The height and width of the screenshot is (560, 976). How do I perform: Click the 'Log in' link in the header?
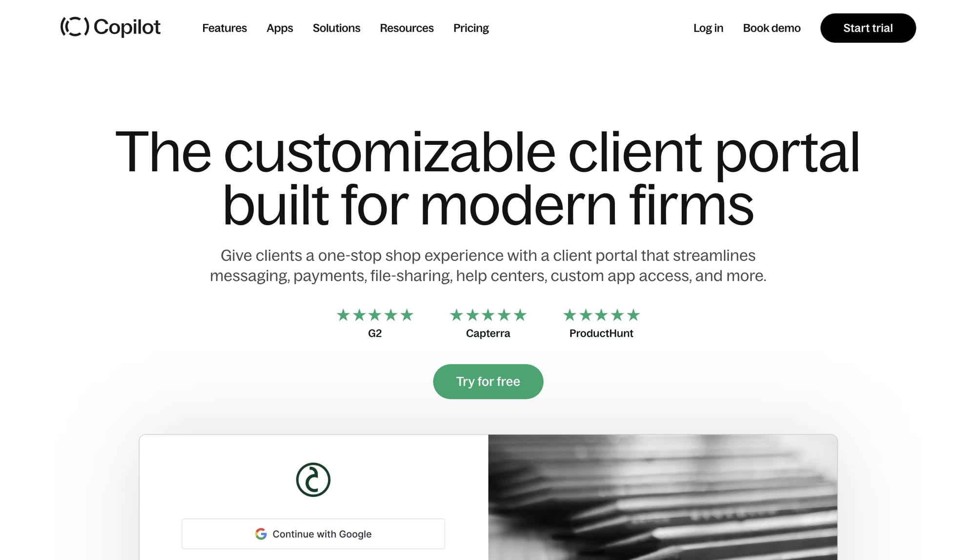pos(709,27)
